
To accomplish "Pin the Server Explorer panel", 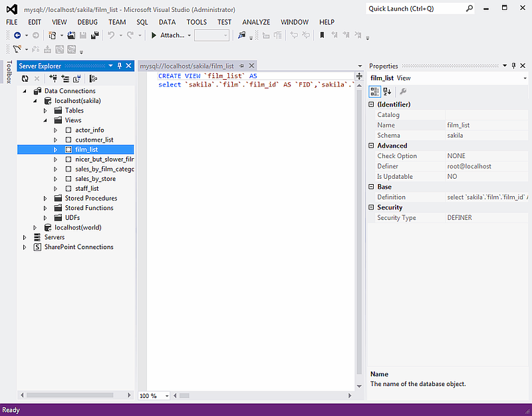I will 120,66.
